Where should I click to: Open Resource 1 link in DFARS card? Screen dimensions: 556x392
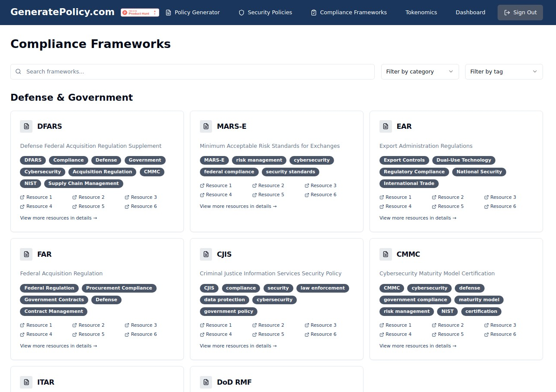coord(36,197)
